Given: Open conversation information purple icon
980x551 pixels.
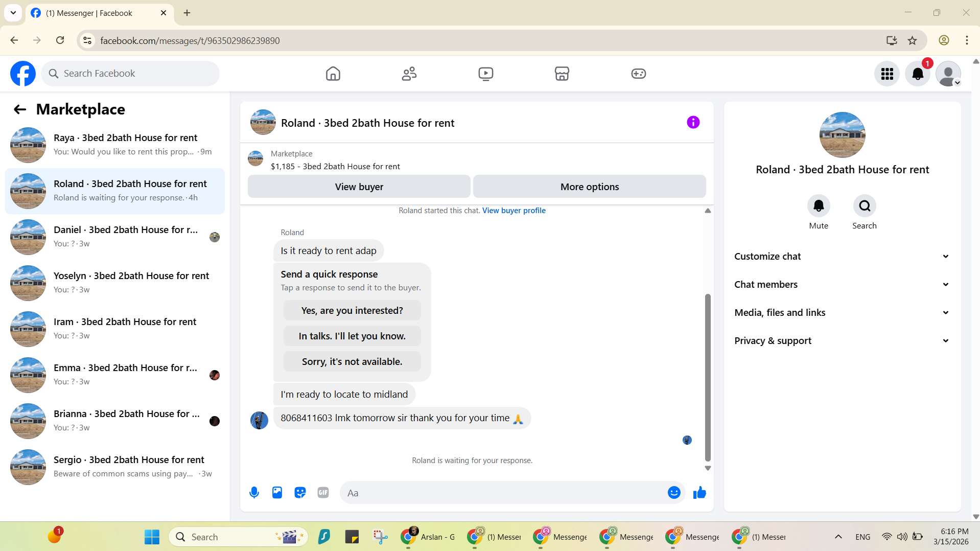Looking at the screenshot, I should pyautogui.click(x=693, y=122).
